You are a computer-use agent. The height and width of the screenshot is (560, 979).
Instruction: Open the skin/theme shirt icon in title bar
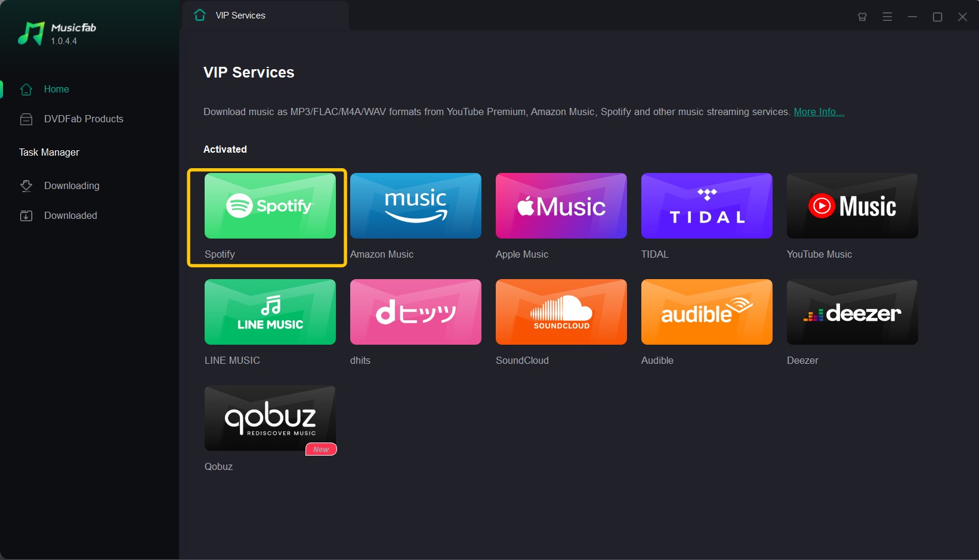(x=862, y=17)
